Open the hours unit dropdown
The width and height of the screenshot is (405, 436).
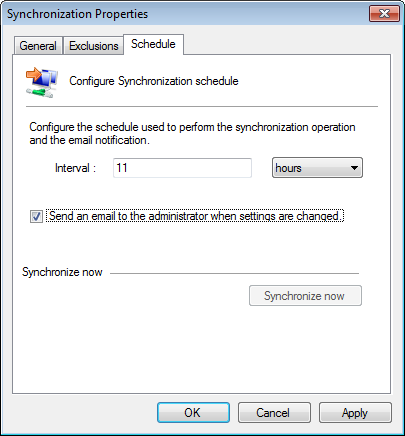[x=317, y=168]
